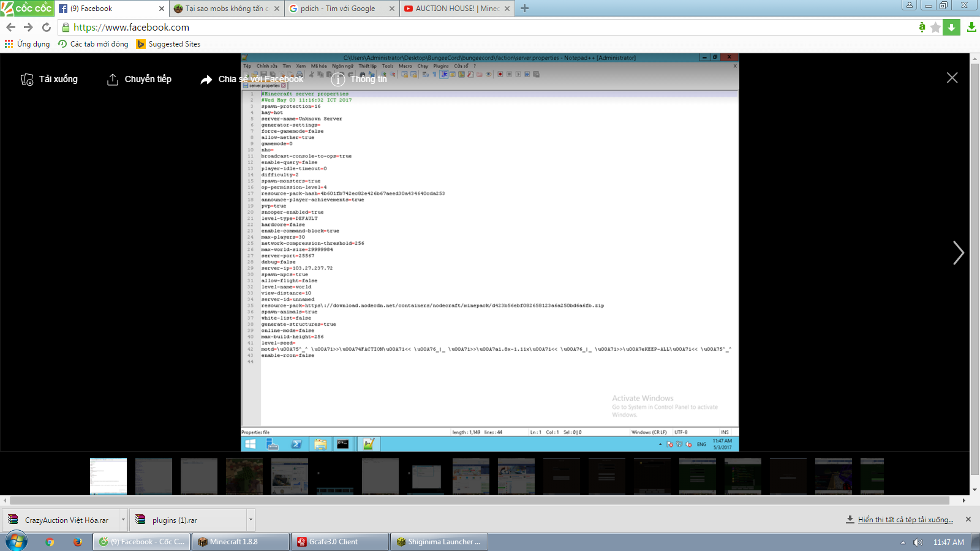Toggle the Vietnamese typing 'à' icon
The image size is (980, 551).
(922, 27)
